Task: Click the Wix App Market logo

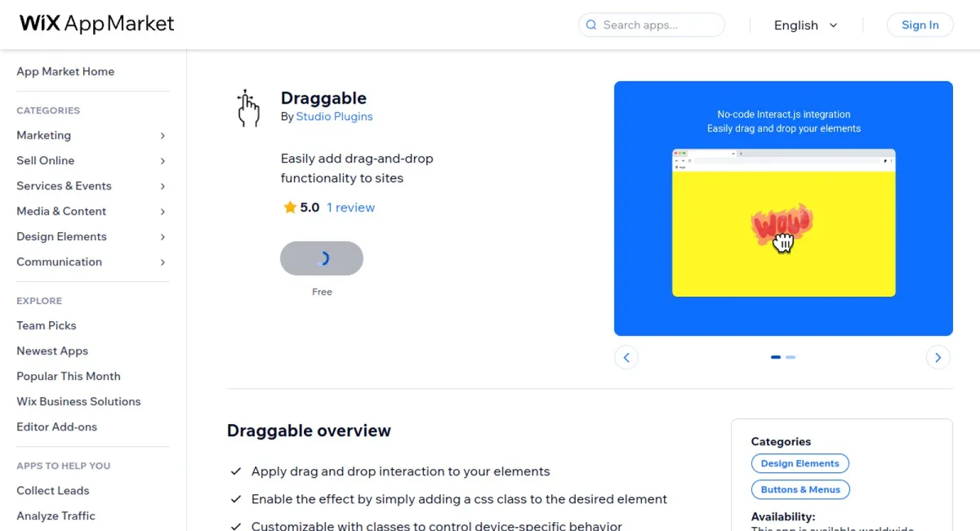Action: pos(97,24)
